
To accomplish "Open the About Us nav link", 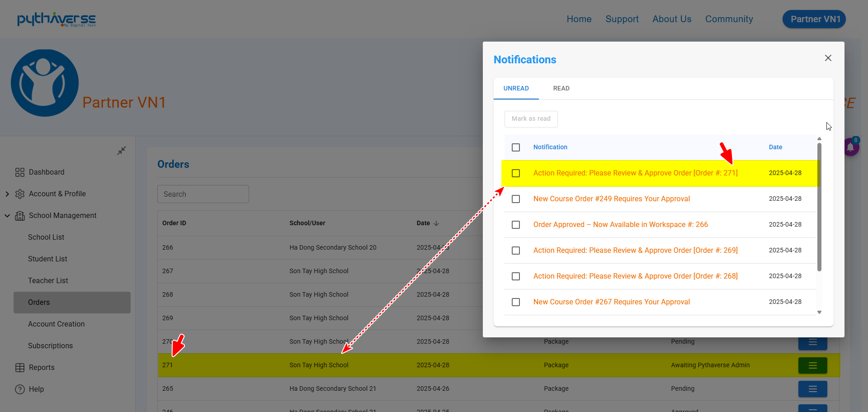I will [672, 19].
